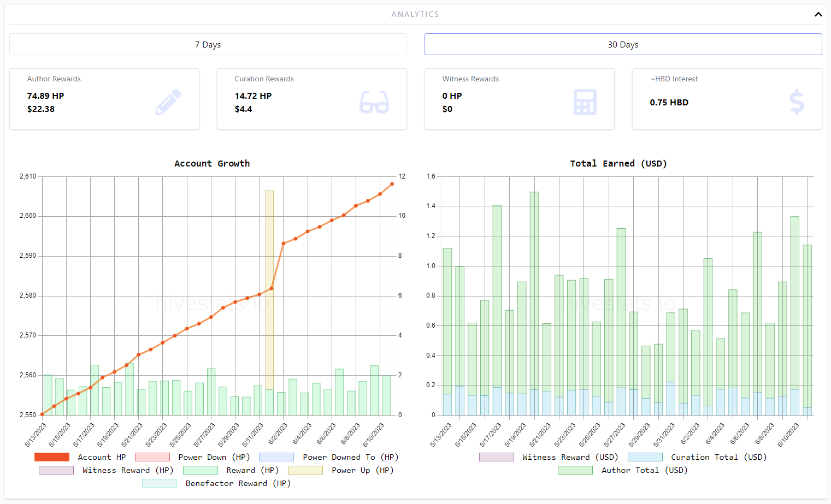Click the $4.4 curation amount

(x=244, y=109)
